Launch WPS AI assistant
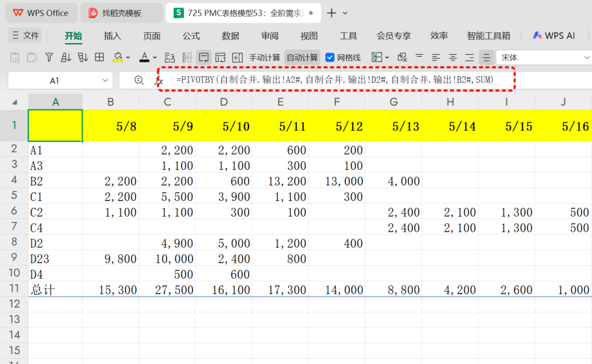This screenshot has width=592, height=364. [553, 35]
